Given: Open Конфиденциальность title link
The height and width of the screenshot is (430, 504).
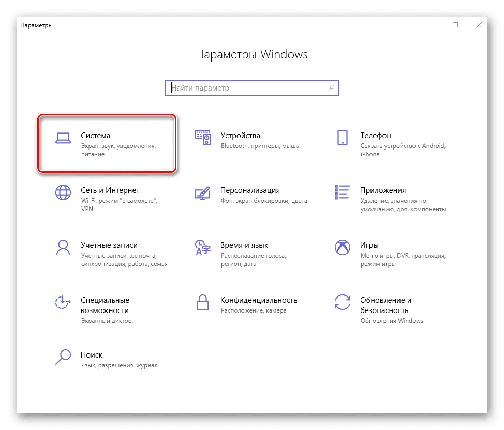Looking at the screenshot, I should 259,300.
